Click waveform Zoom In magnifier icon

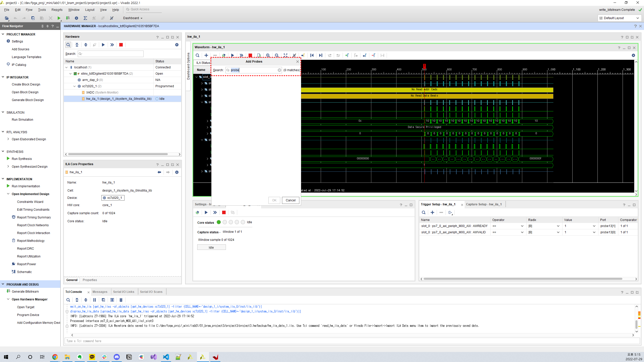click(x=268, y=55)
